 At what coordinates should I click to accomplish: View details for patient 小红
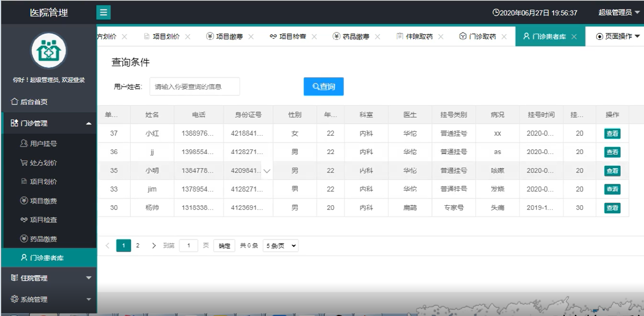coord(612,134)
